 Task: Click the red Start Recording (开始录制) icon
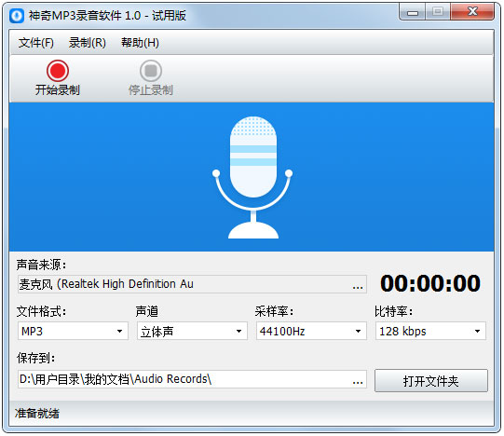[x=58, y=71]
